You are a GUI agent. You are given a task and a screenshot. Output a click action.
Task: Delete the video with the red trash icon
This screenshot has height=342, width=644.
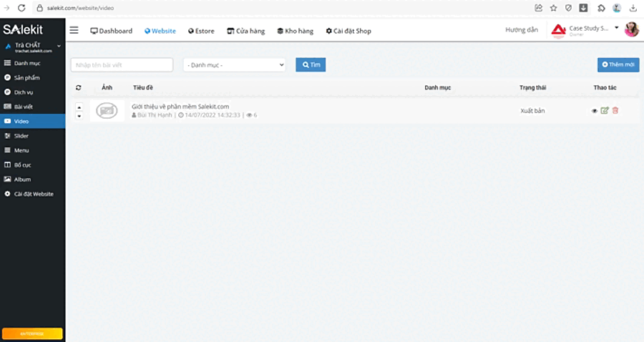(x=615, y=110)
